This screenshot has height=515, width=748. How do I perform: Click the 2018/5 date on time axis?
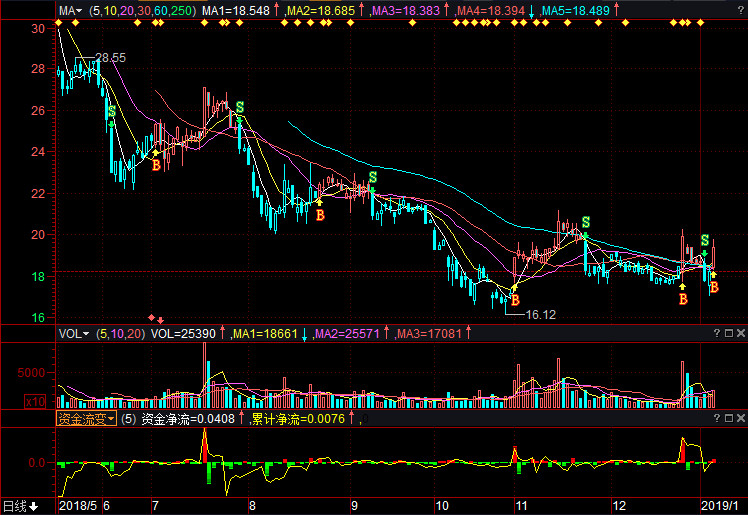[79, 506]
